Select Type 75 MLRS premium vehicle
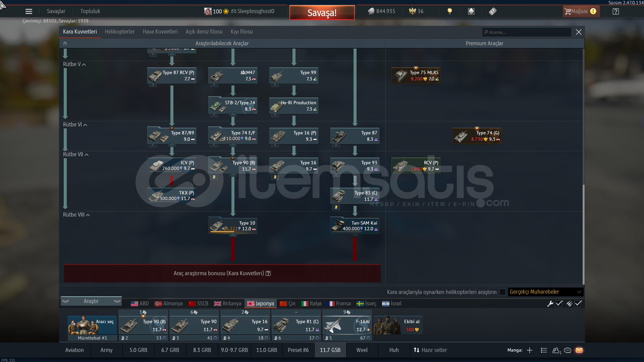The image size is (644, 362). pyautogui.click(x=416, y=75)
